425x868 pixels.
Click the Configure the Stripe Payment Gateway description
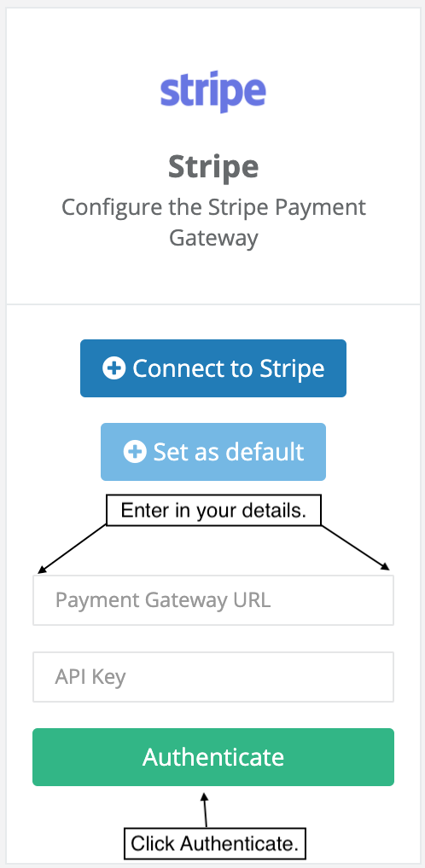[213, 223]
